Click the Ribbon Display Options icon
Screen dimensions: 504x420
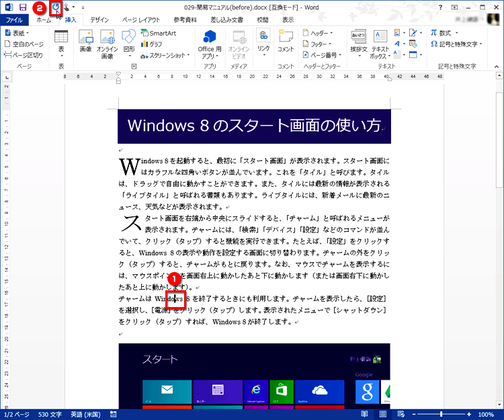click(454, 7)
